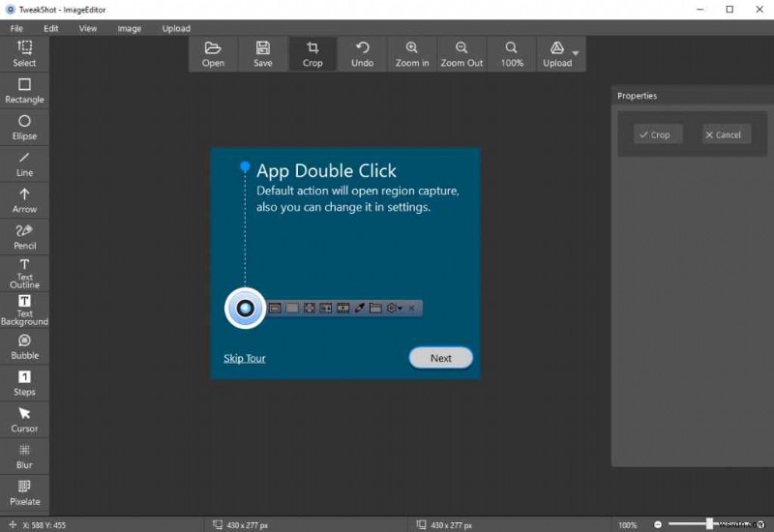Click the TweakShot round camera icon

pos(246,308)
